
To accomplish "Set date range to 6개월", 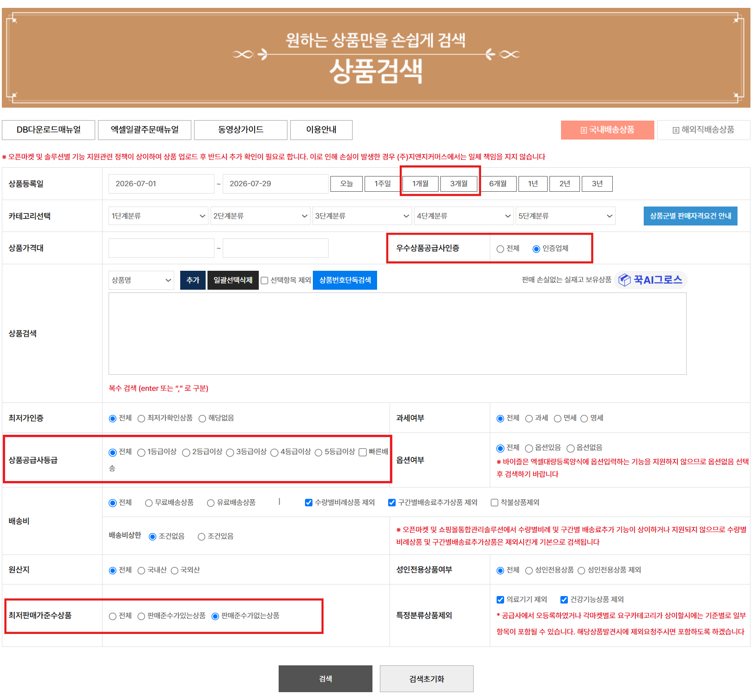I will (498, 184).
